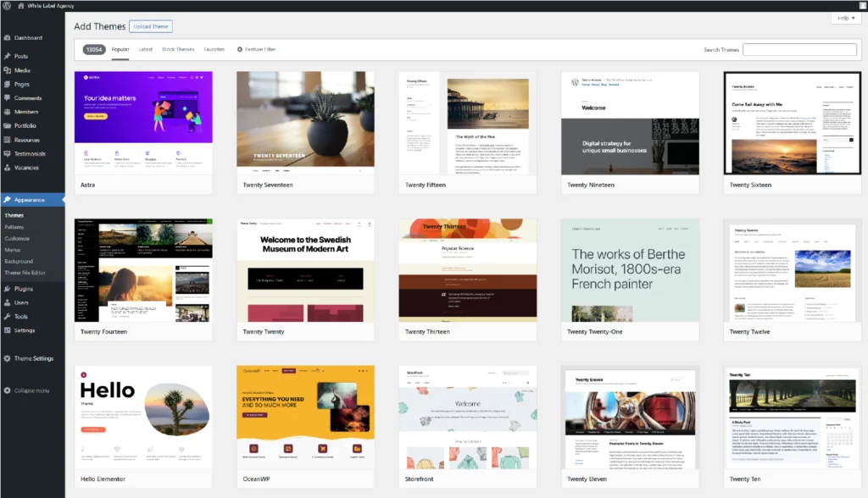Click the Theme Settings gear icon

click(7, 358)
